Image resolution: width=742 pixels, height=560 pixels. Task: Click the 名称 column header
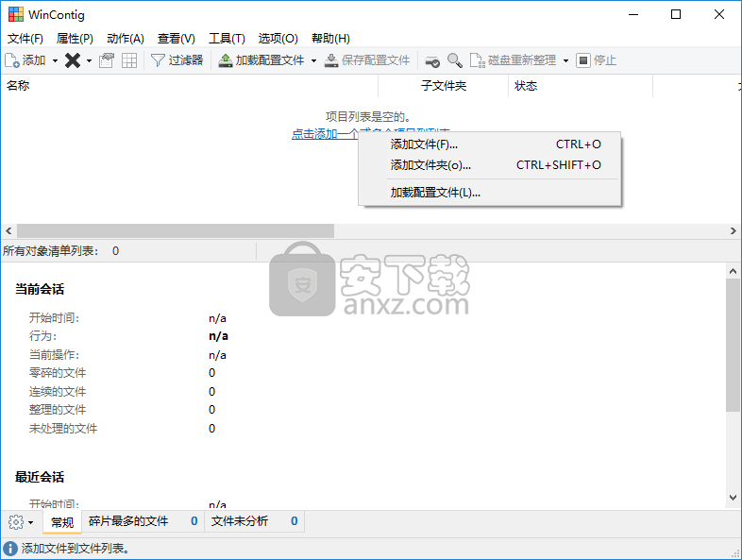190,86
